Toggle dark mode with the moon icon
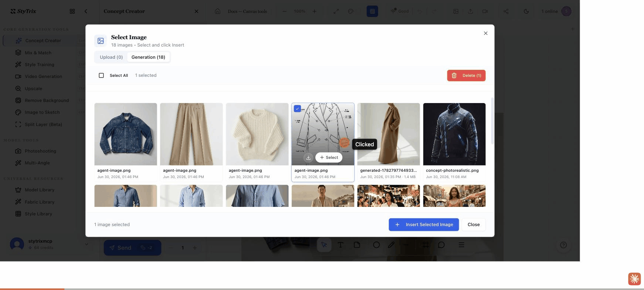This screenshot has height=290, width=644. pyautogui.click(x=526, y=11)
